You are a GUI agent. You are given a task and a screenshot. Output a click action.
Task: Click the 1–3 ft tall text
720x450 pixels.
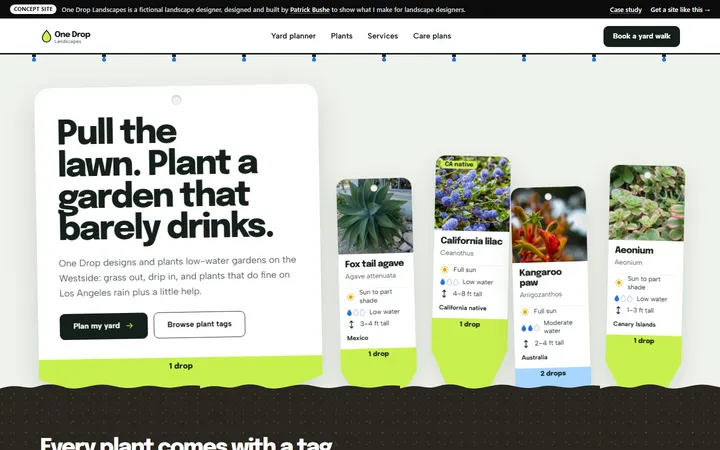pos(640,310)
